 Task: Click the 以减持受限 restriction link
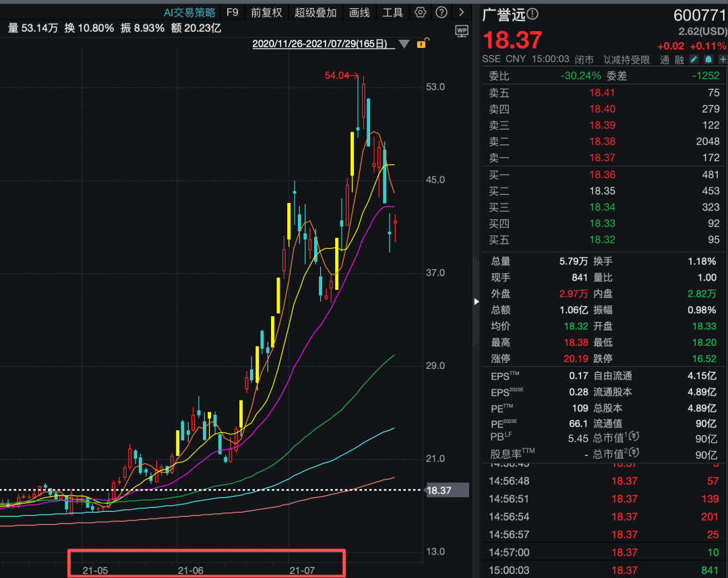[x=626, y=59]
